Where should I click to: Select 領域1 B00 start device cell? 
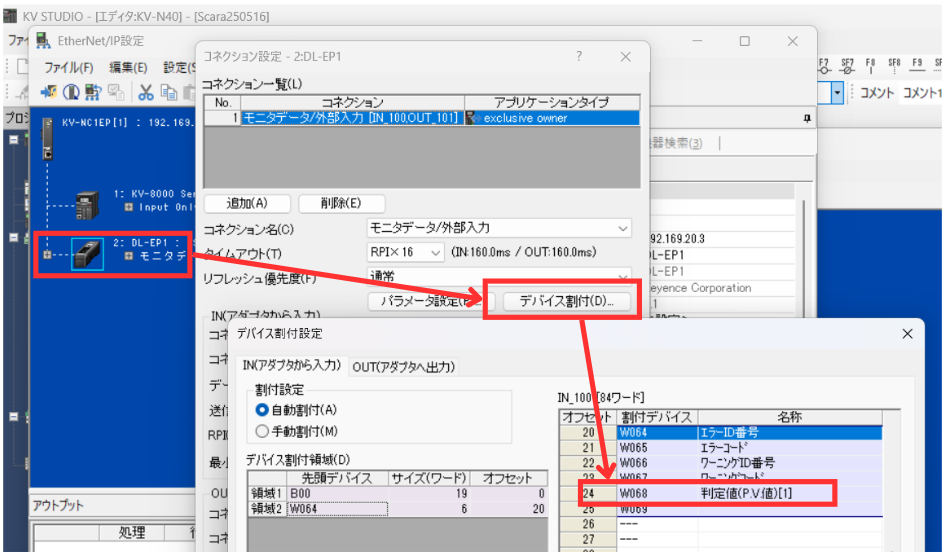pyautogui.click(x=338, y=494)
